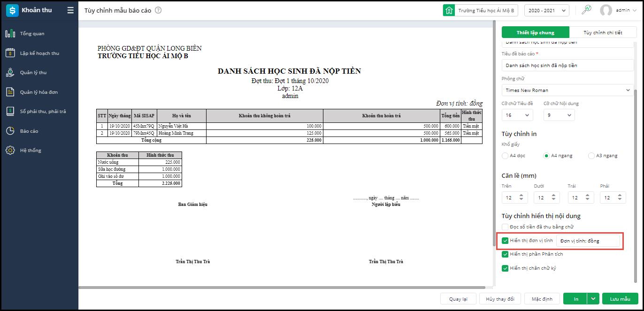Adjust the Trên margin stepper
The height and width of the screenshot is (311, 644).
521,197
